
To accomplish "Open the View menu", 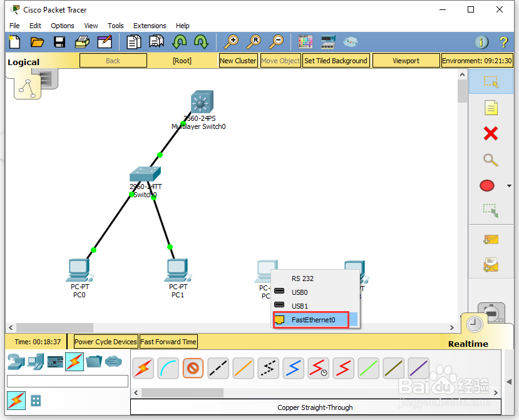I will pos(91,26).
